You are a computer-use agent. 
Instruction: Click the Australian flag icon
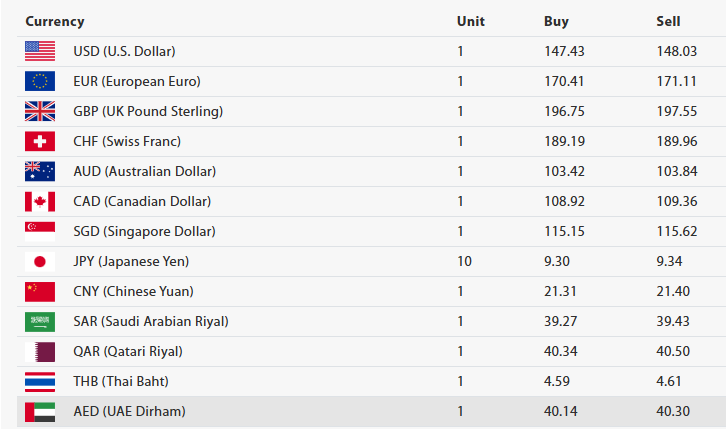tap(40, 171)
